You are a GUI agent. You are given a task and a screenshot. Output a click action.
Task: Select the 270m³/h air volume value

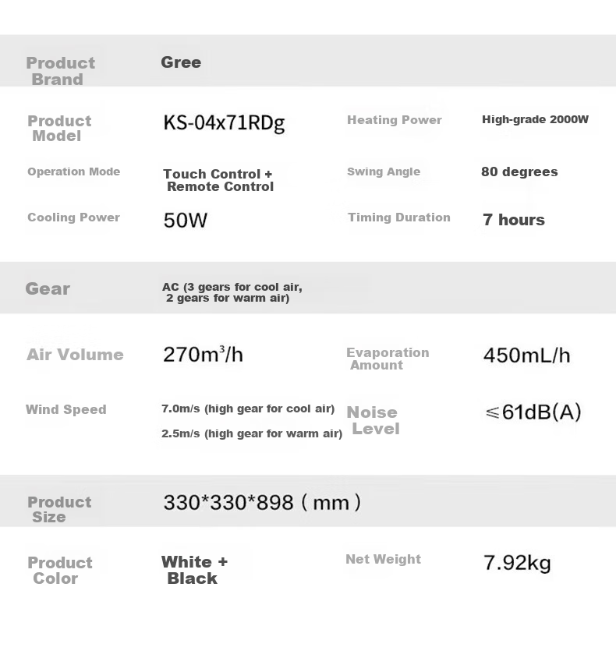click(x=204, y=355)
